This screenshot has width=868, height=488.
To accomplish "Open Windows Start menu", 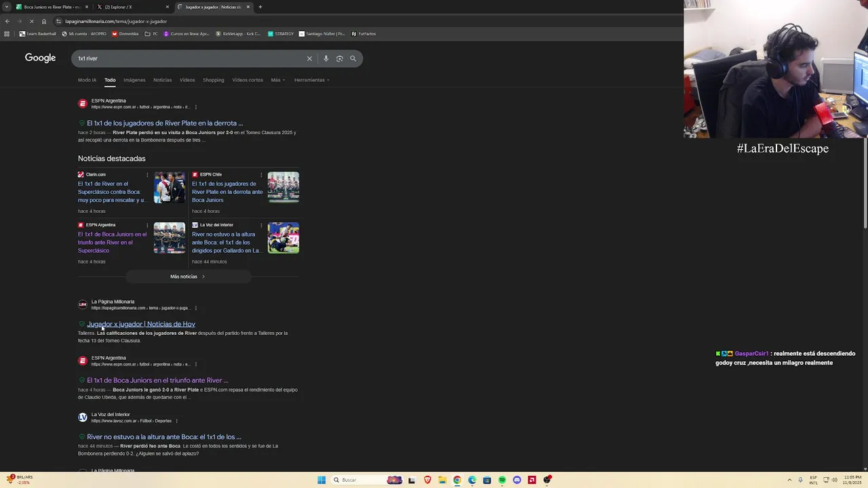I will pyautogui.click(x=321, y=480).
